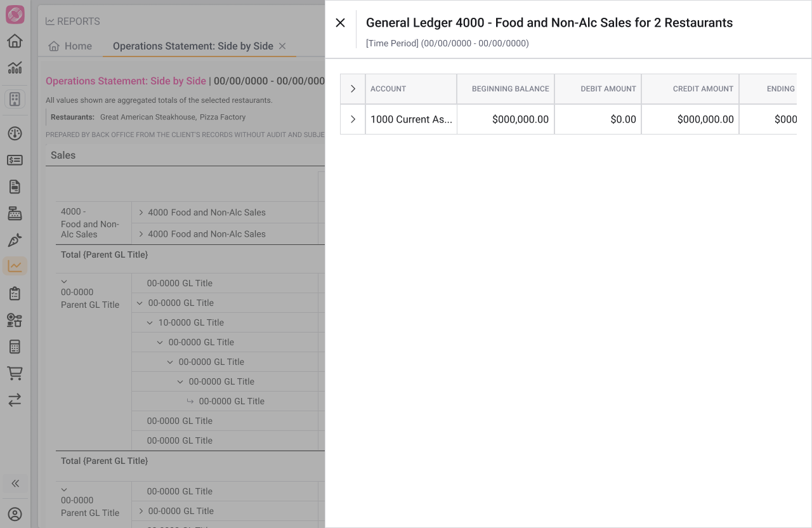The width and height of the screenshot is (812, 528).
Task: Open the document invoices sidebar icon
Action: (15, 187)
